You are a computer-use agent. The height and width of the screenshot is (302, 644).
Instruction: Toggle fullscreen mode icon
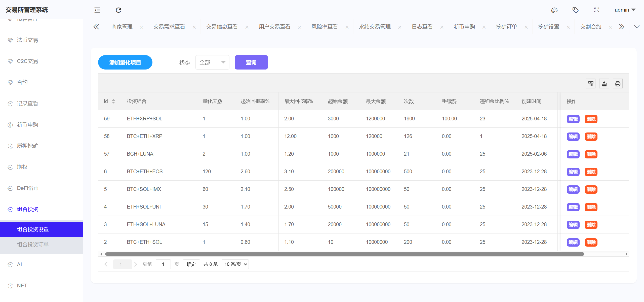pyautogui.click(x=597, y=10)
